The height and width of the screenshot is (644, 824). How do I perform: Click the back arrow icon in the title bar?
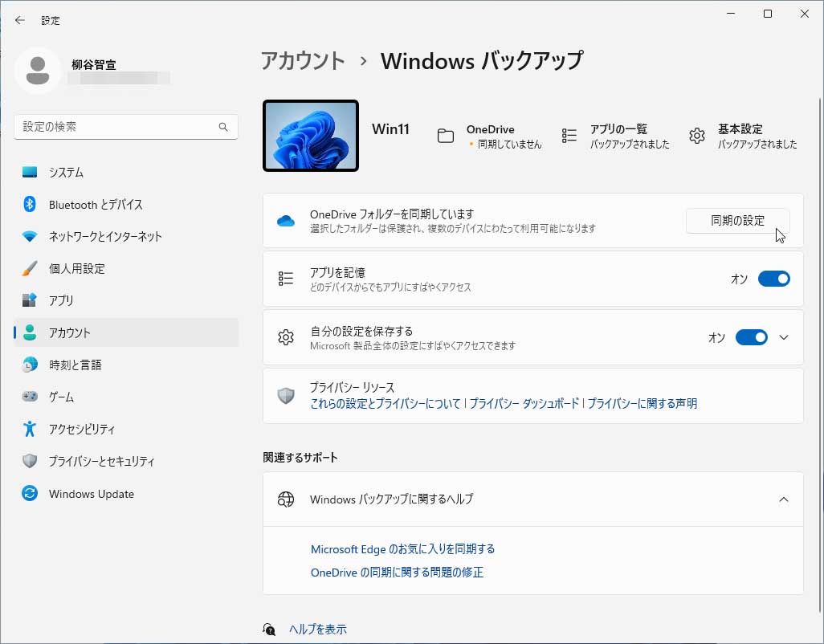click(x=20, y=21)
